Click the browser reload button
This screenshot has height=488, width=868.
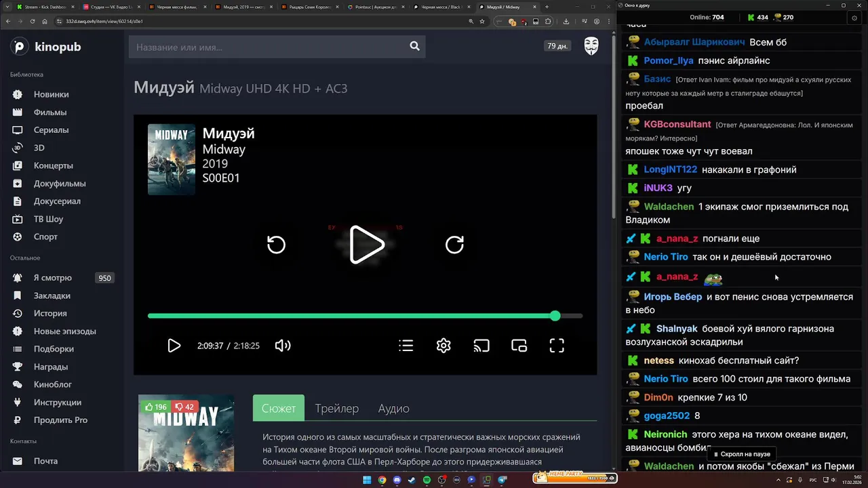pos(32,21)
